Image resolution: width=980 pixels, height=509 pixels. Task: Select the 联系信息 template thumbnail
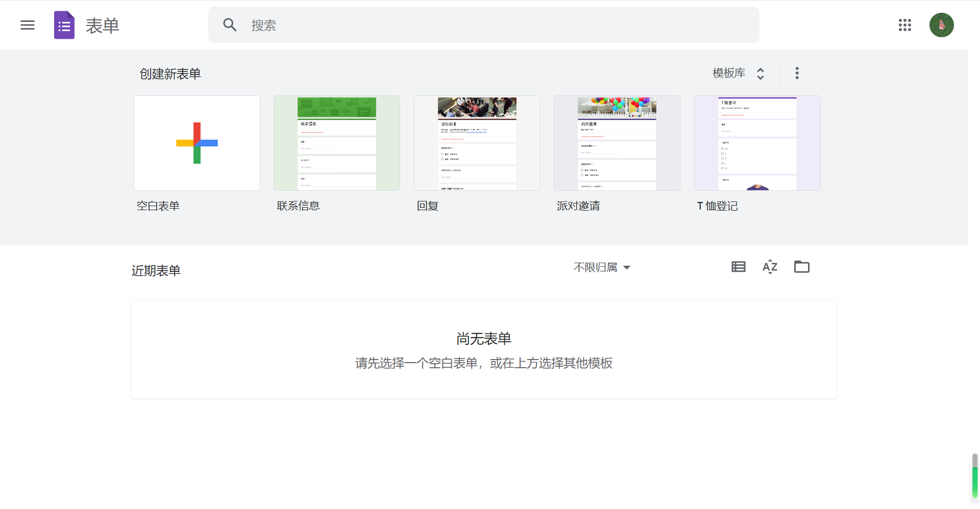[x=337, y=143]
